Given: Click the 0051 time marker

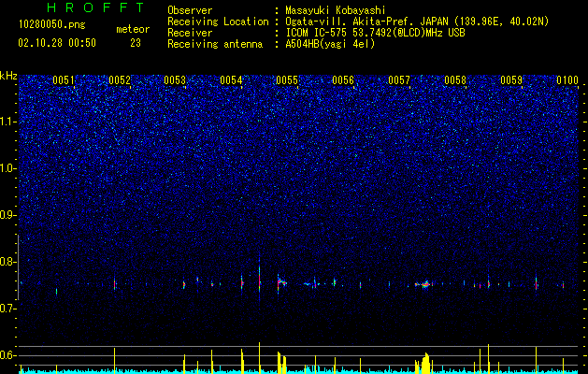Looking at the screenshot, I should click(64, 80).
